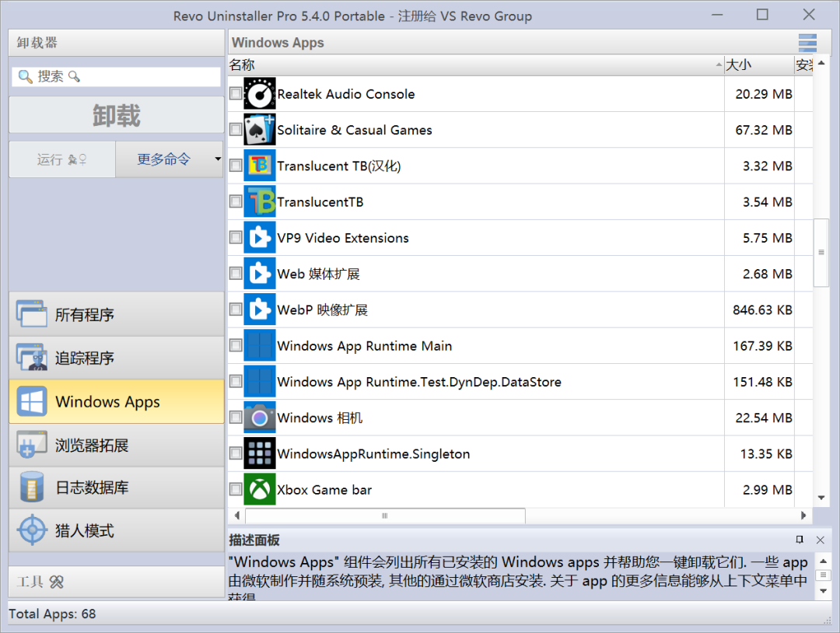Click the 追踪程序 sidebar icon
Screen dimensions: 840x633
[32, 357]
